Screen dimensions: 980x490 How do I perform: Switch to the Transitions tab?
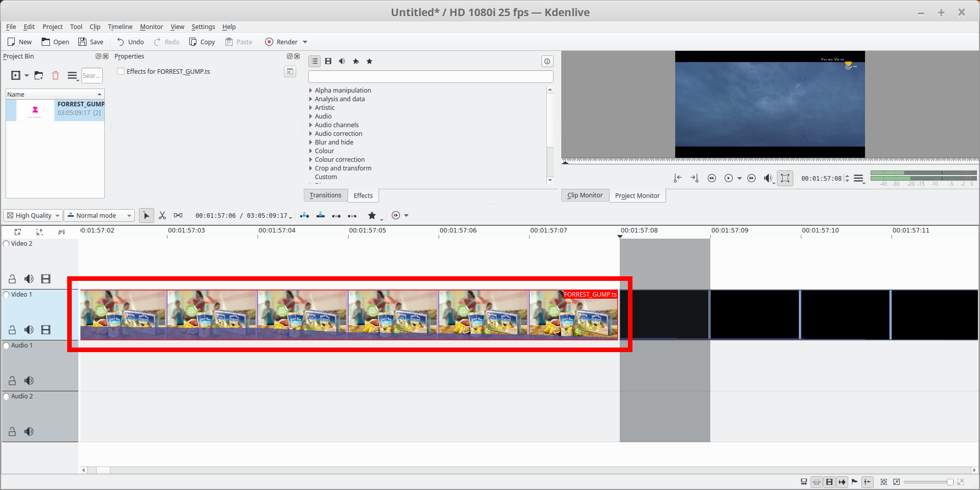(x=326, y=195)
